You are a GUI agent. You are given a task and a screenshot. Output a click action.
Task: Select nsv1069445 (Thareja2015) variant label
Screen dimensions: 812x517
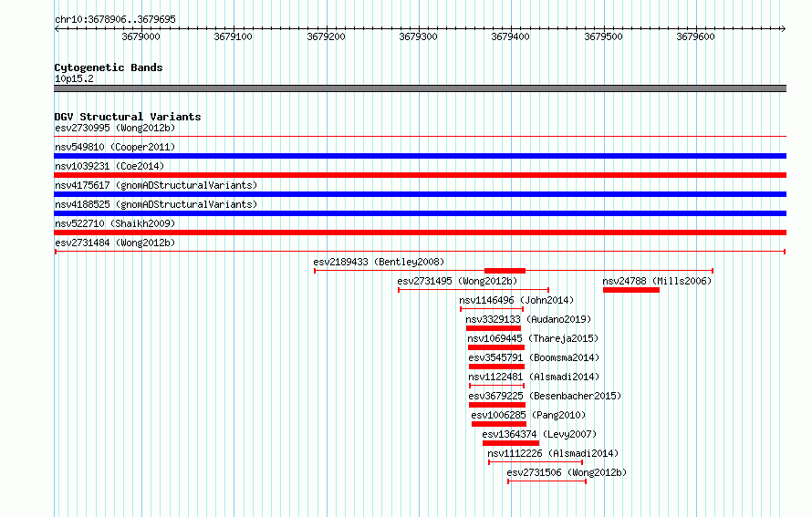(533, 338)
